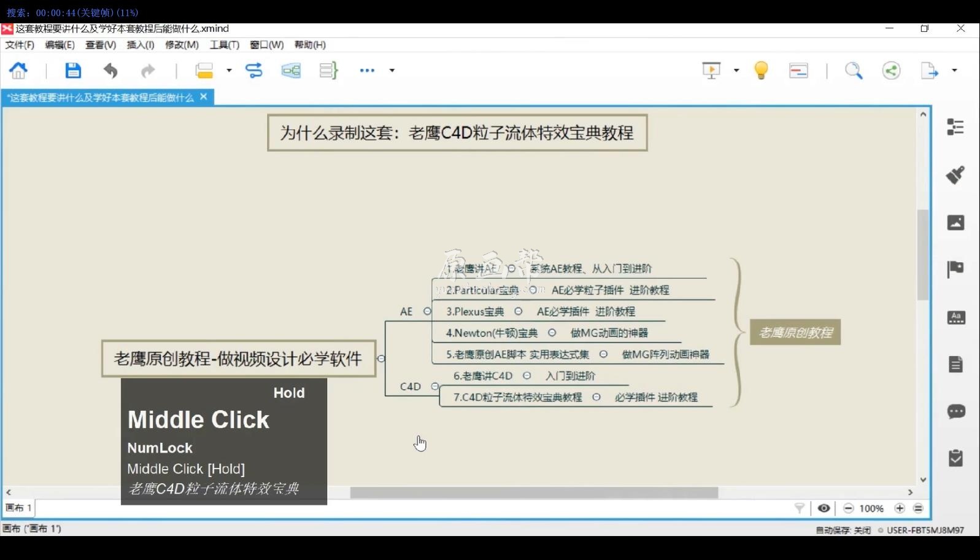Select the title floating topic box
The image size is (980, 560).
click(457, 133)
